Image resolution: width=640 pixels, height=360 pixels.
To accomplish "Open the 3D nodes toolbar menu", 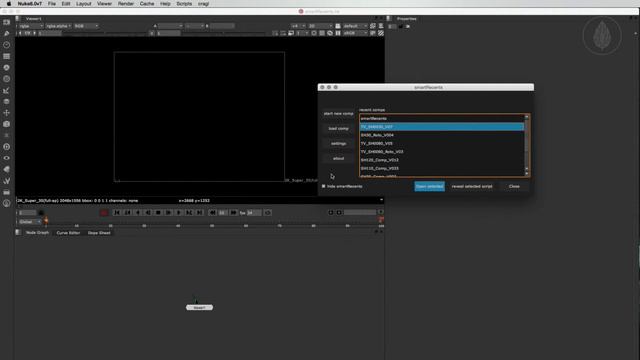I will coord(7,124).
